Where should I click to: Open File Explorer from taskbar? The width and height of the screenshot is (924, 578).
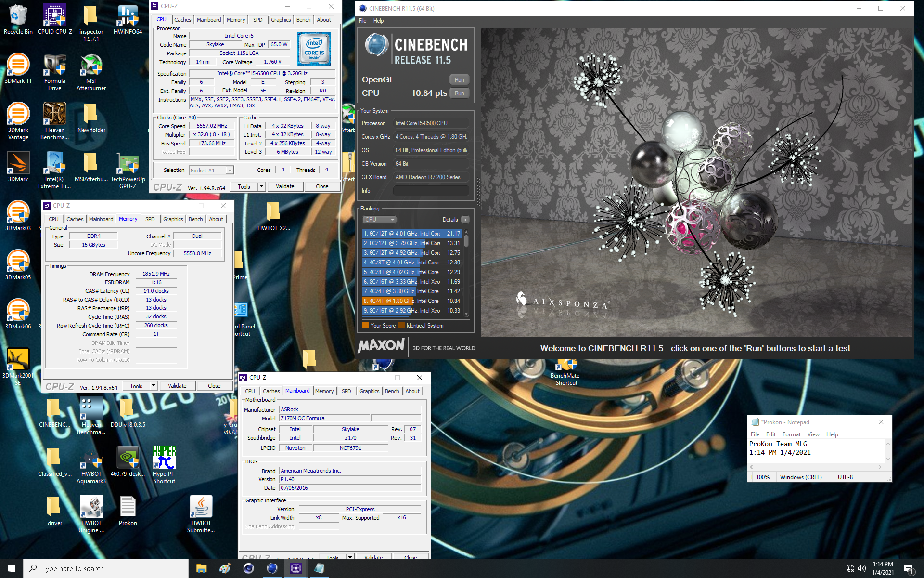[201, 568]
